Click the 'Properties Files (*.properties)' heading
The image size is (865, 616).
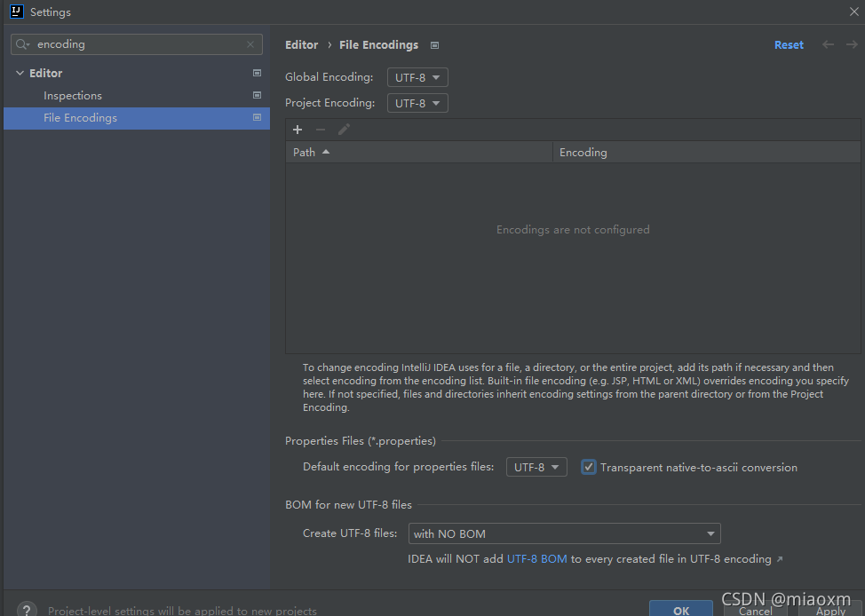[361, 440]
